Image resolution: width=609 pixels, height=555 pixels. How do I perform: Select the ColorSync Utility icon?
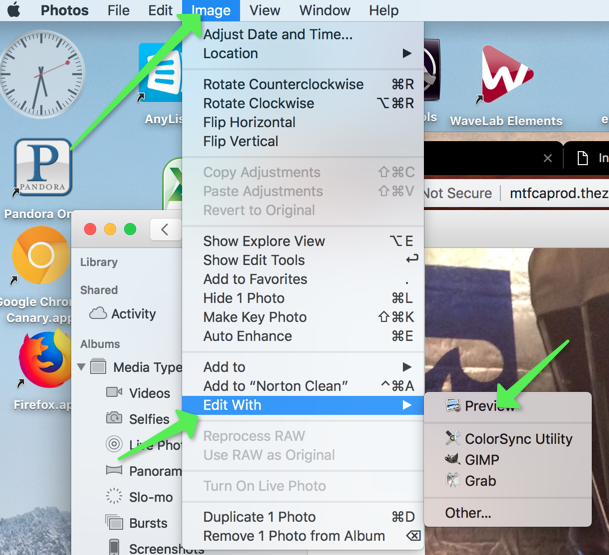click(454, 439)
